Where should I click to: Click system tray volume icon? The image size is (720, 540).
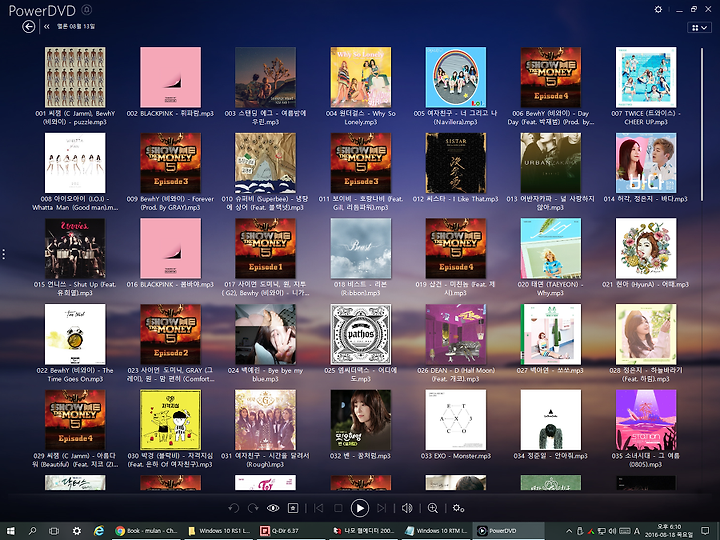pyautogui.click(x=612, y=531)
